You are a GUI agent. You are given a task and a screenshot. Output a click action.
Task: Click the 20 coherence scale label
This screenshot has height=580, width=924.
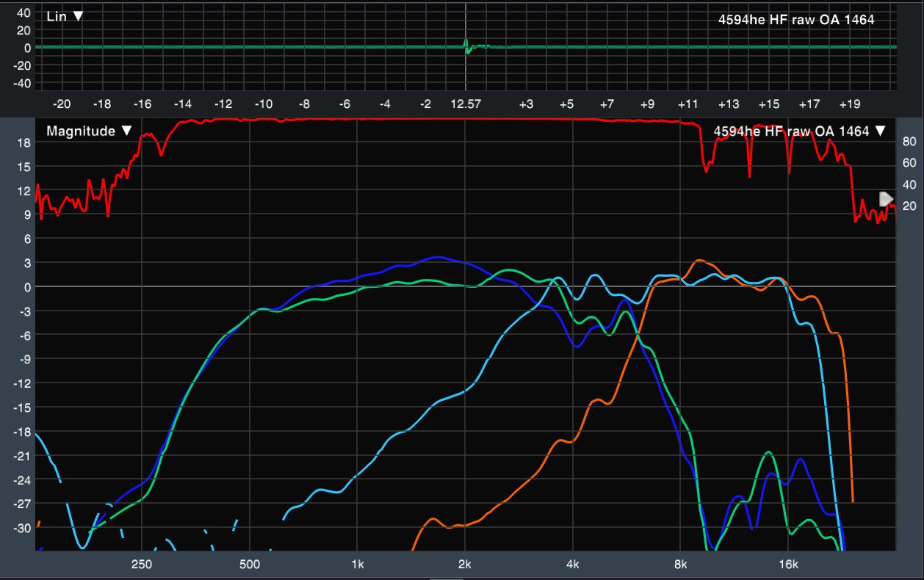pyautogui.click(x=909, y=206)
